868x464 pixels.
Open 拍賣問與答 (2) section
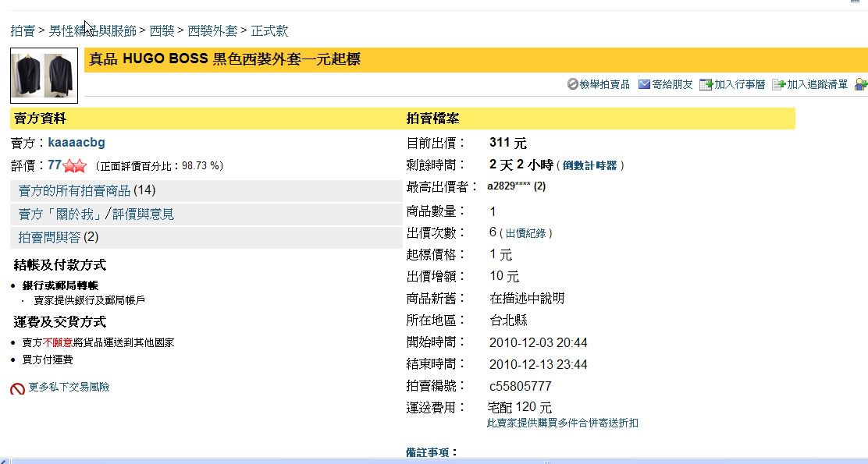pos(59,237)
